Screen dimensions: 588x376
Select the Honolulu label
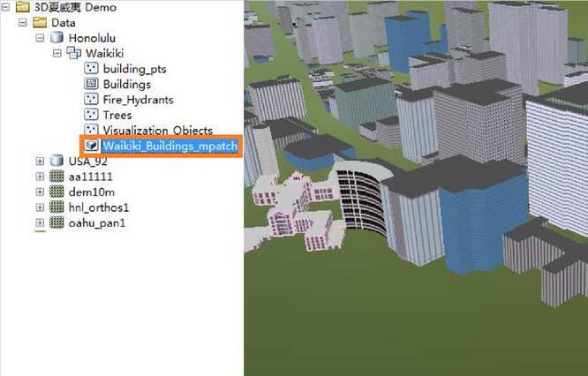click(92, 38)
